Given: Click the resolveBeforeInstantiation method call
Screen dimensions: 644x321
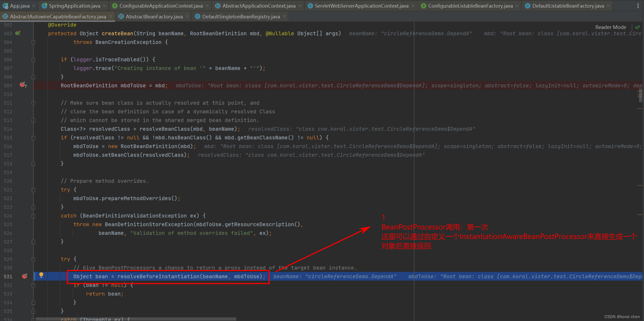Looking at the screenshot, I should (x=158, y=276).
